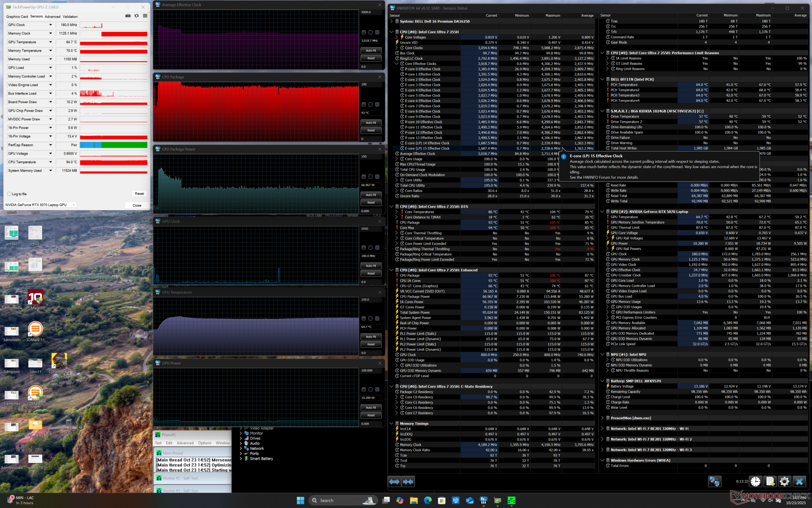Click the GPU-Z refresh icon
This screenshot has width=812, height=508.
[136, 16]
